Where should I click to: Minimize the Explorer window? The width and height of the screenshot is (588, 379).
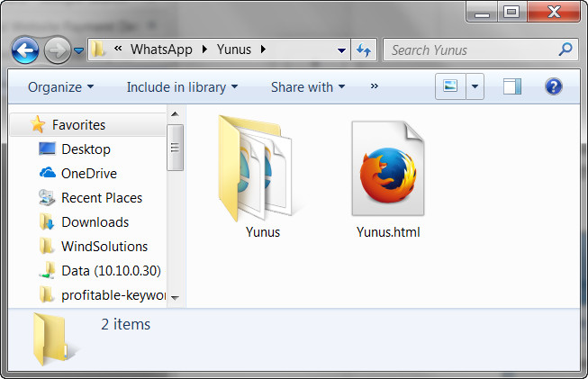(482, 12)
